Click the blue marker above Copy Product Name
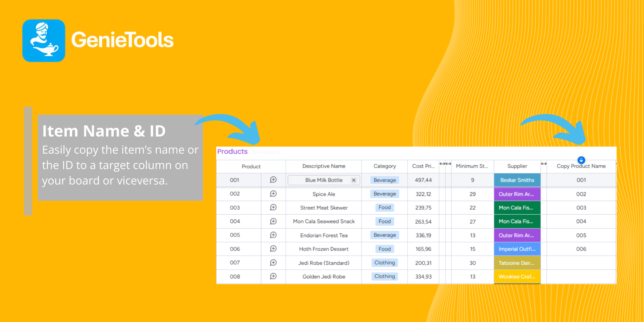Screen dimensions: 644x322 (581, 160)
